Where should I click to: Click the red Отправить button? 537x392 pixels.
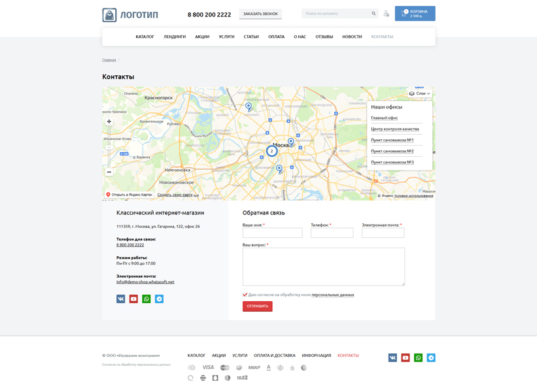coord(257,306)
